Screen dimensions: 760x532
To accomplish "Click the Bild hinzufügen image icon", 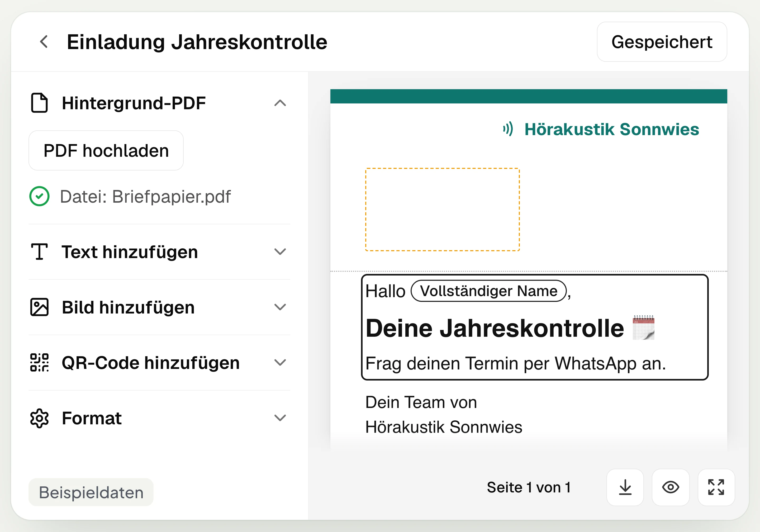I will (39, 307).
